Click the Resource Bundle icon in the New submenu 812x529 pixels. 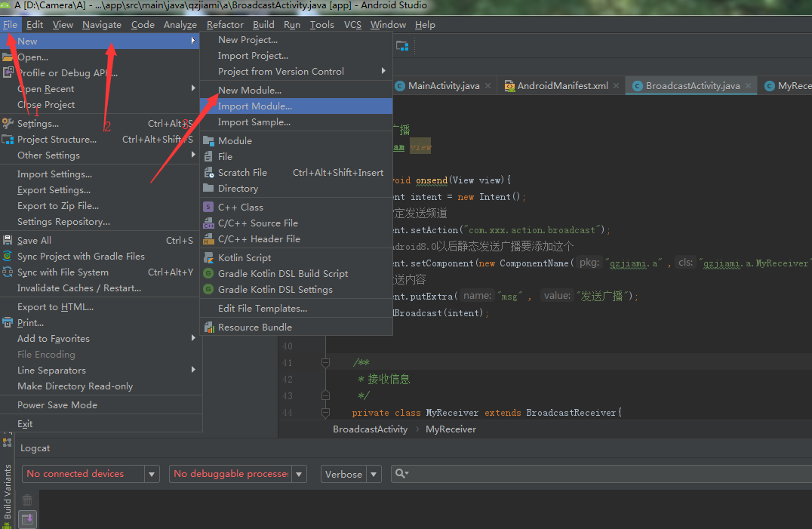click(209, 328)
